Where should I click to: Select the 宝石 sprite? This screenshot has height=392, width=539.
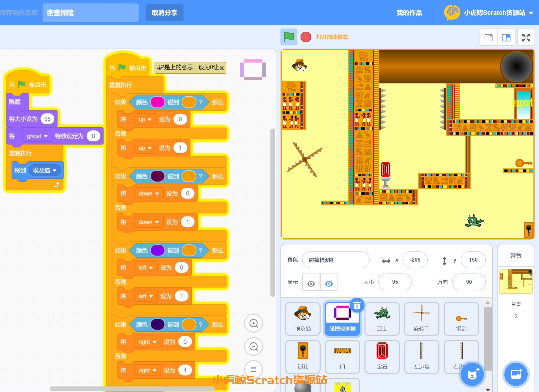tap(382, 357)
